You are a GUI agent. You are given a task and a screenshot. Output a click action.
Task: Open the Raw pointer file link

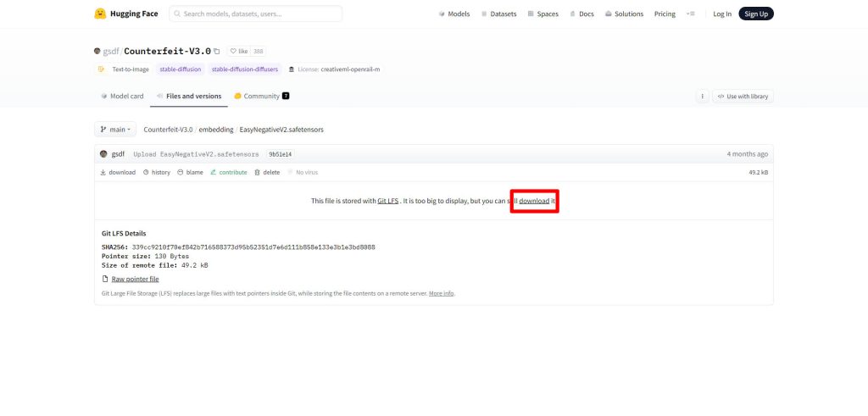click(x=135, y=279)
